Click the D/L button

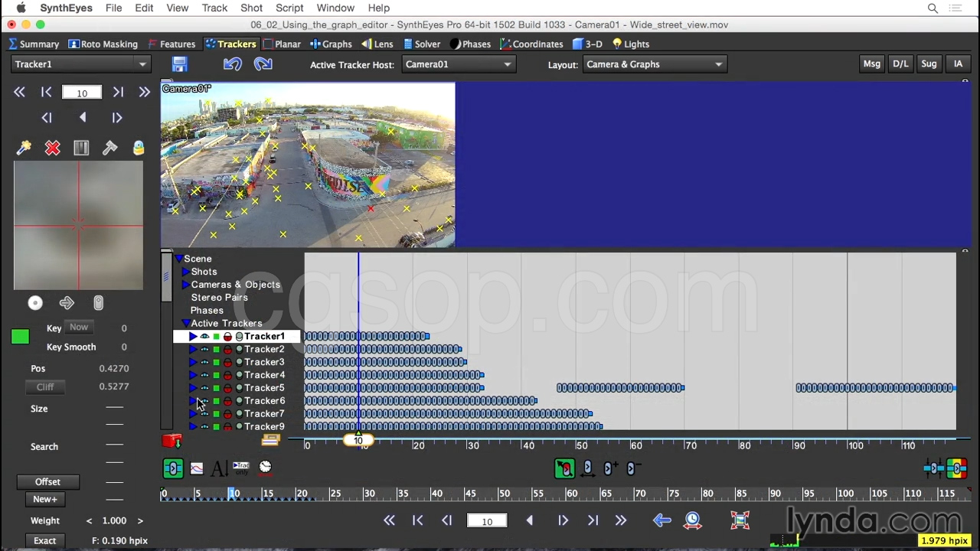(900, 64)
